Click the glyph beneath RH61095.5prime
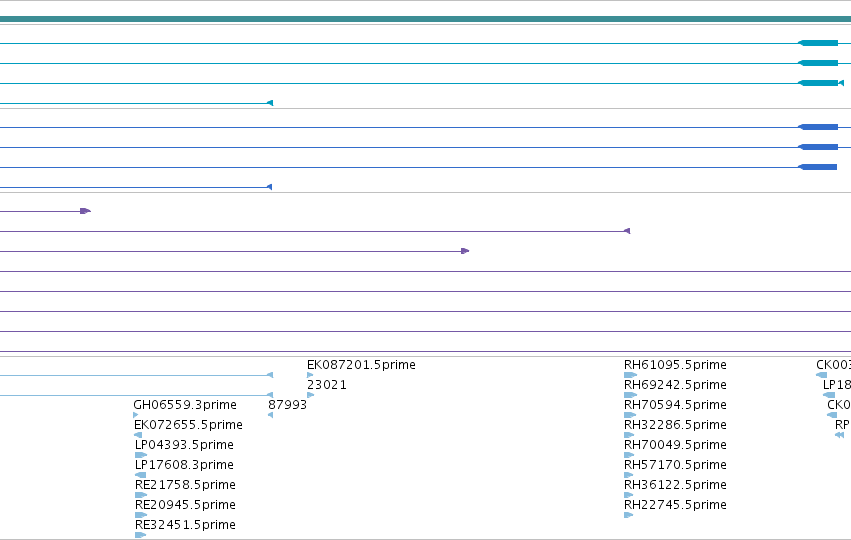This screenshot has height=540, width=851. click(x=630, y=375)
